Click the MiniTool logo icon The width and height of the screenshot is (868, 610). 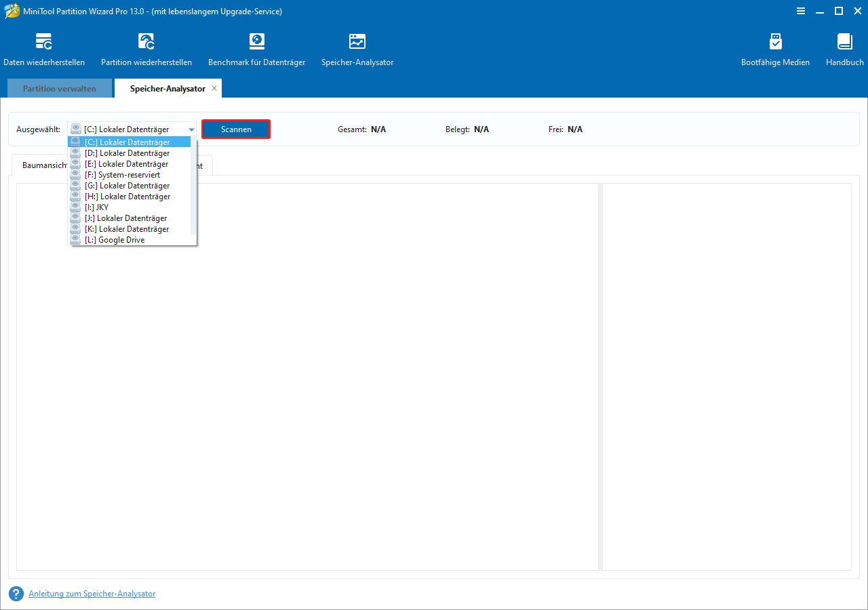coord(12,11)
